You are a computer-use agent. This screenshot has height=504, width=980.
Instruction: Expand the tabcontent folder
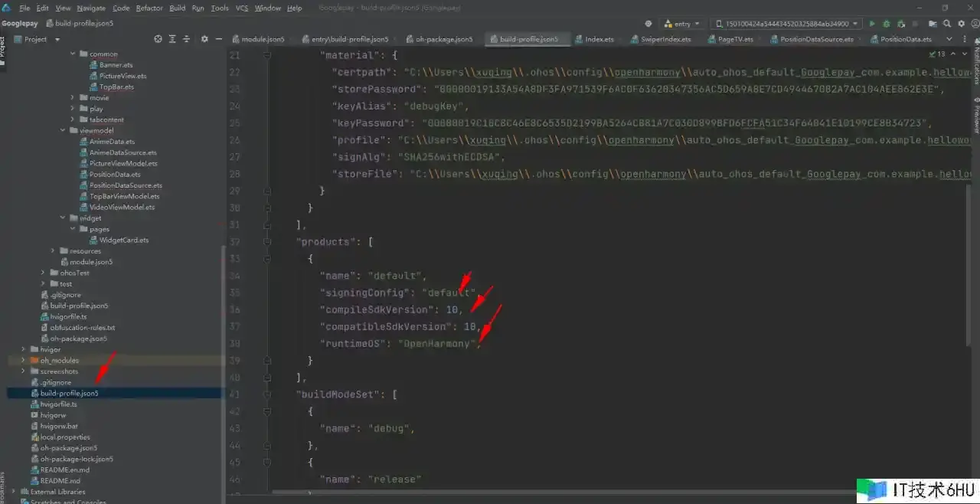click(x=73, y=119)
